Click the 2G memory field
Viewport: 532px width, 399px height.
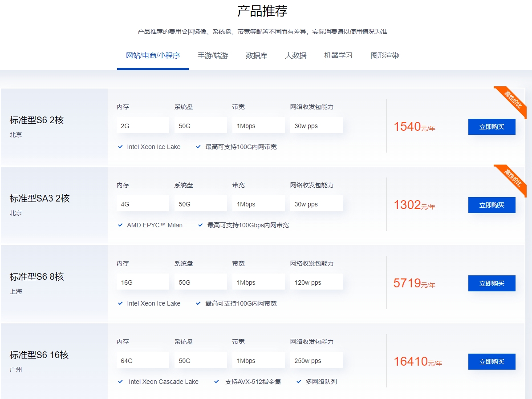(142, 125)
